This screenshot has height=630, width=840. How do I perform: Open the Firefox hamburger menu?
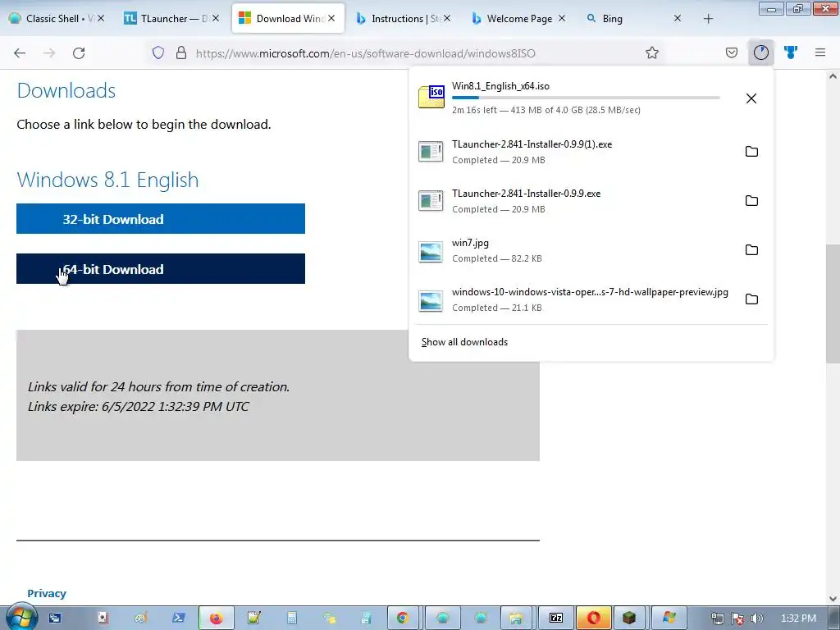click(x=820, y=52)
